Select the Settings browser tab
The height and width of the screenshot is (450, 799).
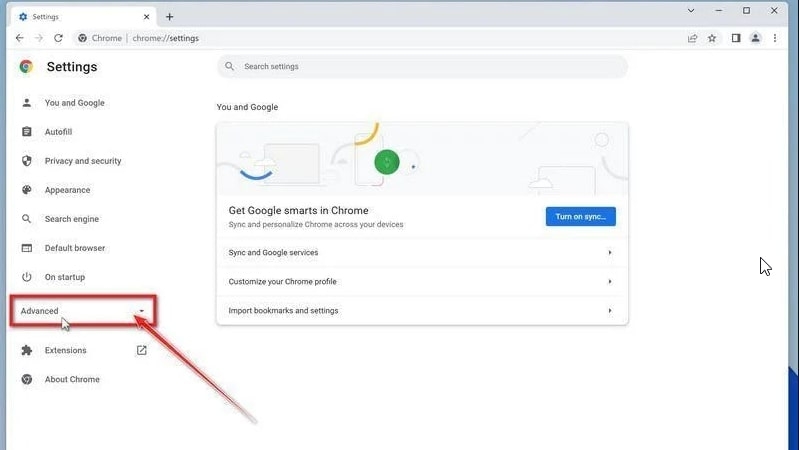pos(84,17)
